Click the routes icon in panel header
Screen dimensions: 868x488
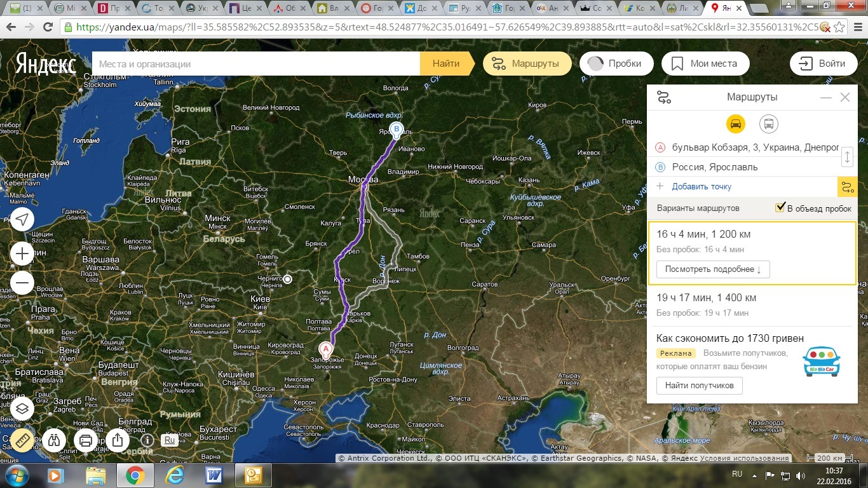664,97
